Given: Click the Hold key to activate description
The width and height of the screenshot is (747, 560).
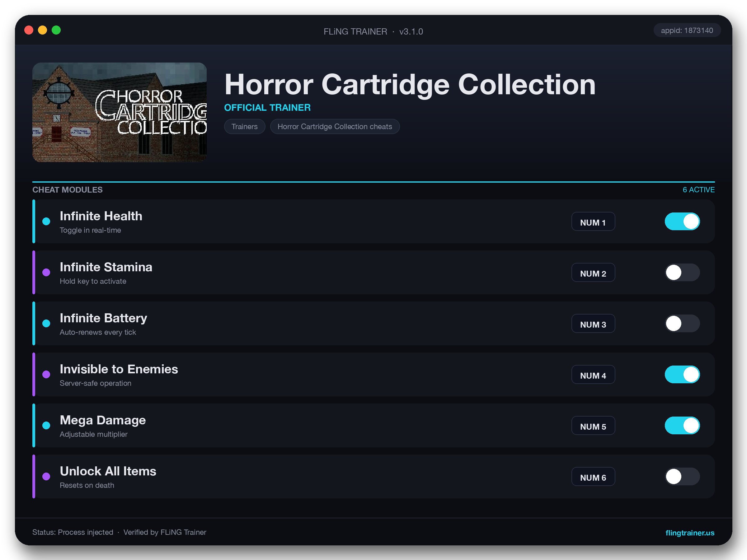Looking at the screenshot, I should (93, 281).
